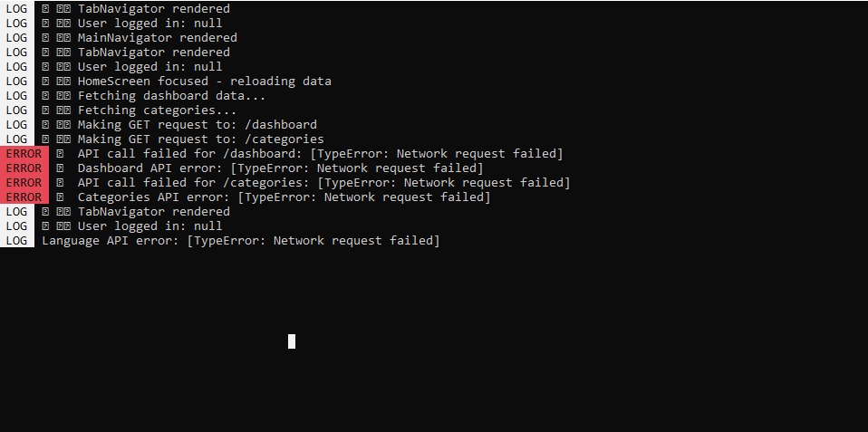Click the white terminal cursor block
The width and height of the screenshot is (868, 432).
[292, 341]
